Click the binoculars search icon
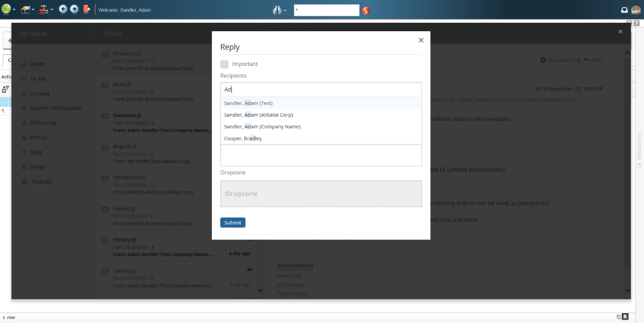Image resolution: width=644 pixels, height=323 pixels. pos(277,10)
